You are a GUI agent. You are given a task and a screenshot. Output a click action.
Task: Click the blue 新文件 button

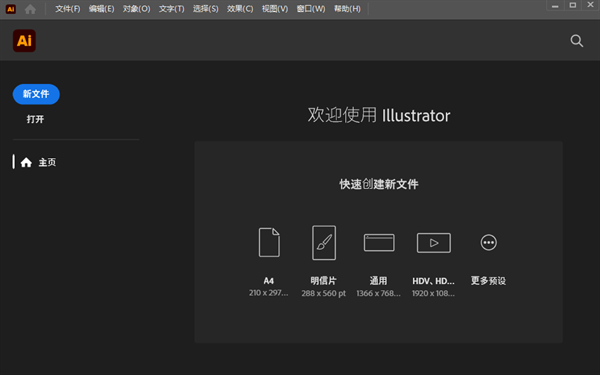click(x=36, y=94)
